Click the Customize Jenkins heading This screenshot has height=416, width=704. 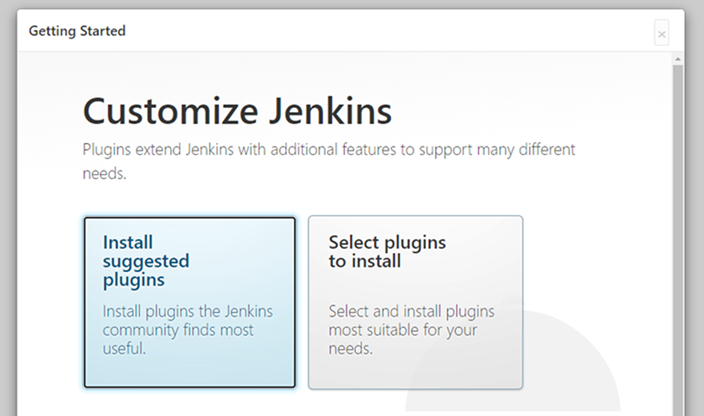coord(237,111)
